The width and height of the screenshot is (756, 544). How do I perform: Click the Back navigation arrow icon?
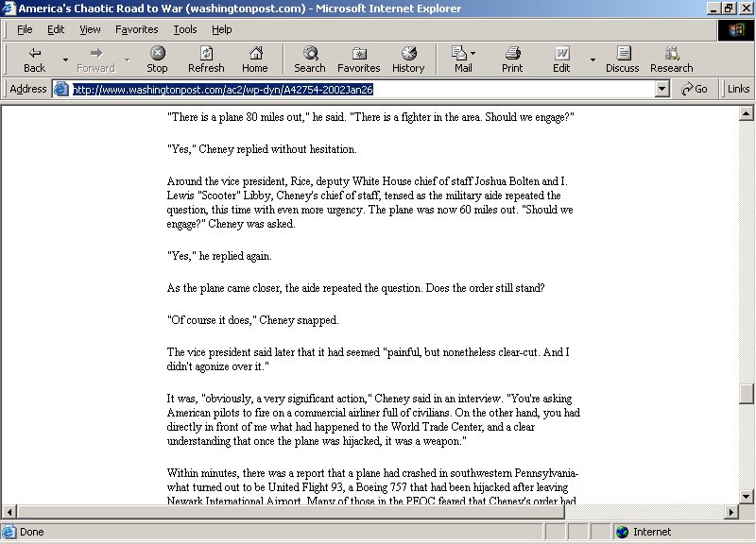click(x=34, y=54)
